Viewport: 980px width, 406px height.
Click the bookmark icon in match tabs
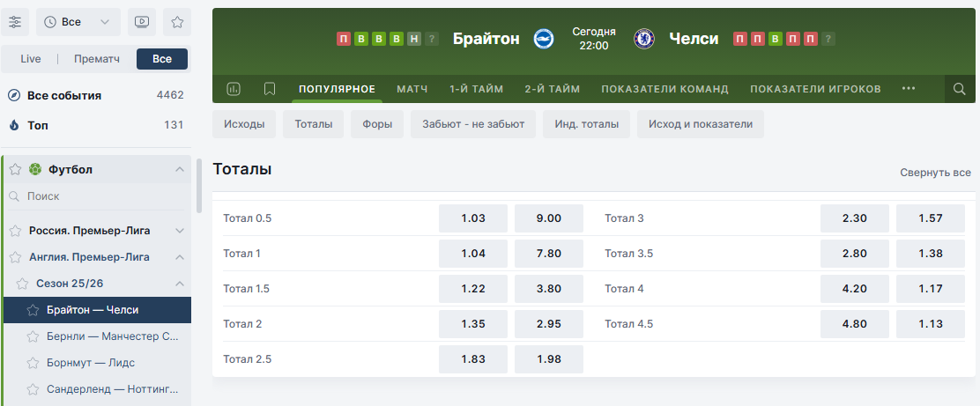[270, 89]
